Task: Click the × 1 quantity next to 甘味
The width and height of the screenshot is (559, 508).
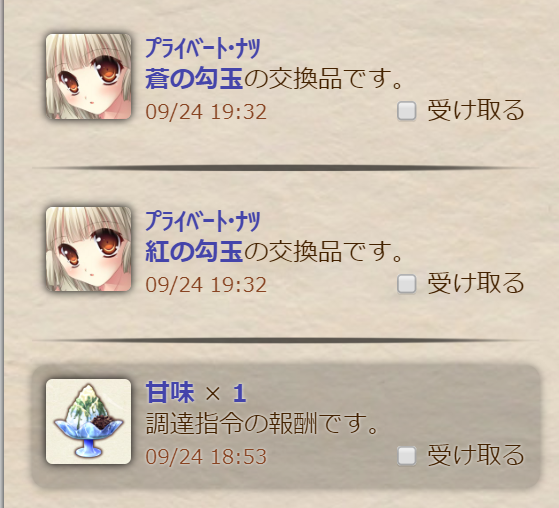Action: pyautogui.click(x=226, y=394)
